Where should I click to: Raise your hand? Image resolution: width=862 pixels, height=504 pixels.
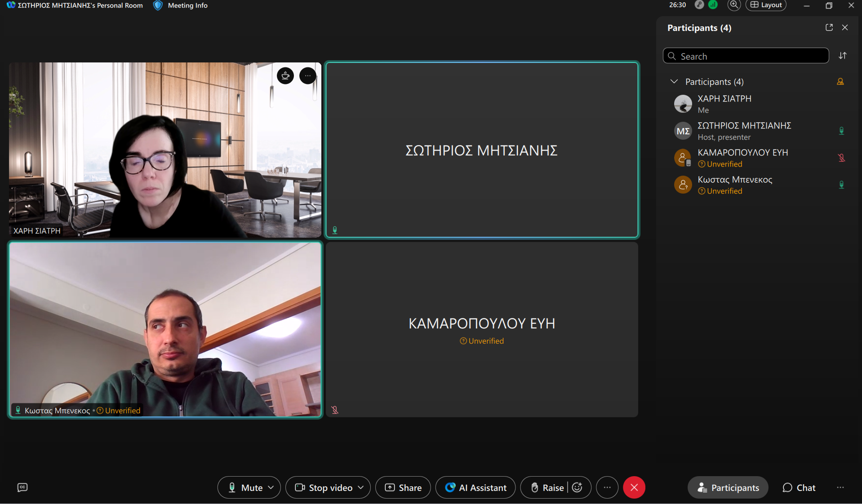(547, 487)
